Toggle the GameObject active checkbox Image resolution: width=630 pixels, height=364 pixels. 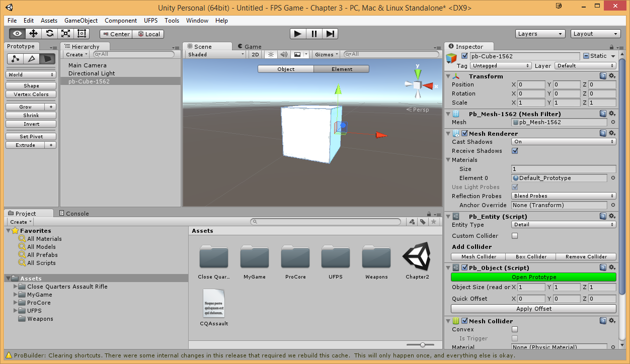click(464, 56)
